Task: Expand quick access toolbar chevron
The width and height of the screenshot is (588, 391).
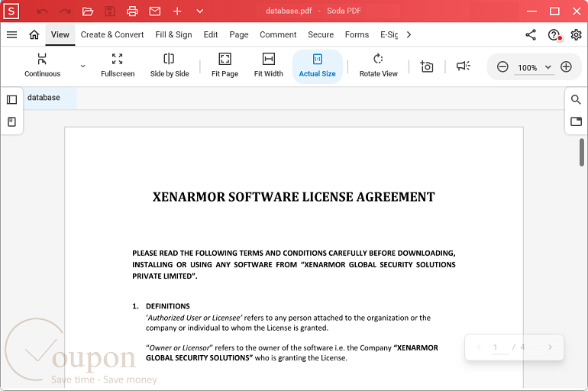Action: click(200, 11)
